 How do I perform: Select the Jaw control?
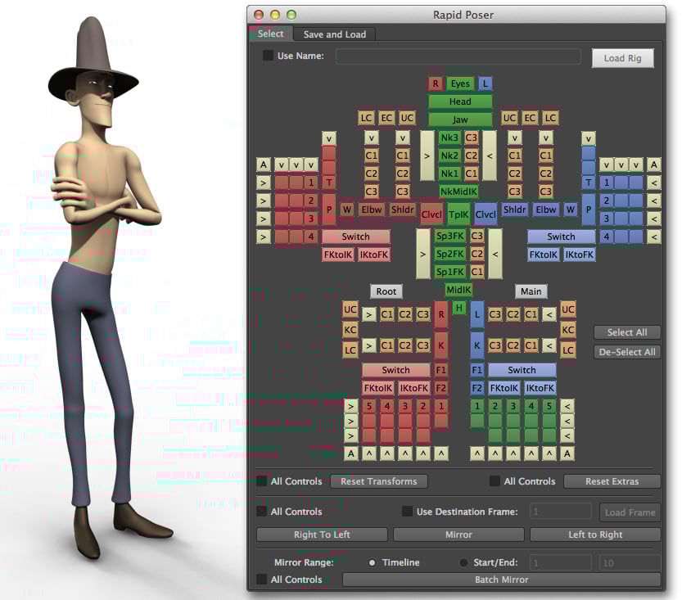point(460,120)
